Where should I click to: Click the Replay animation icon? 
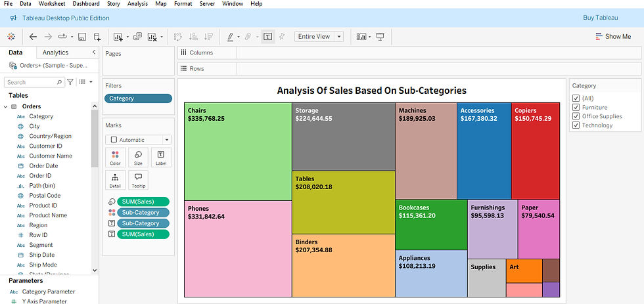62,37
